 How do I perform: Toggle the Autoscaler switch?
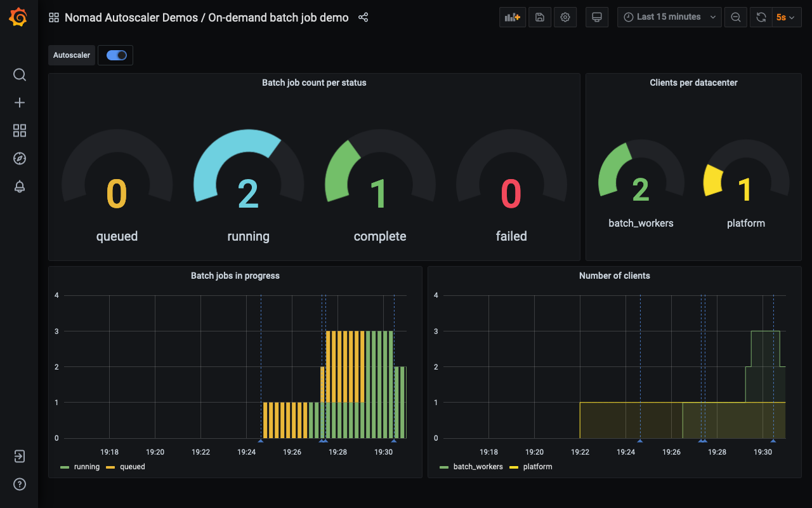(x=117, y=55)
